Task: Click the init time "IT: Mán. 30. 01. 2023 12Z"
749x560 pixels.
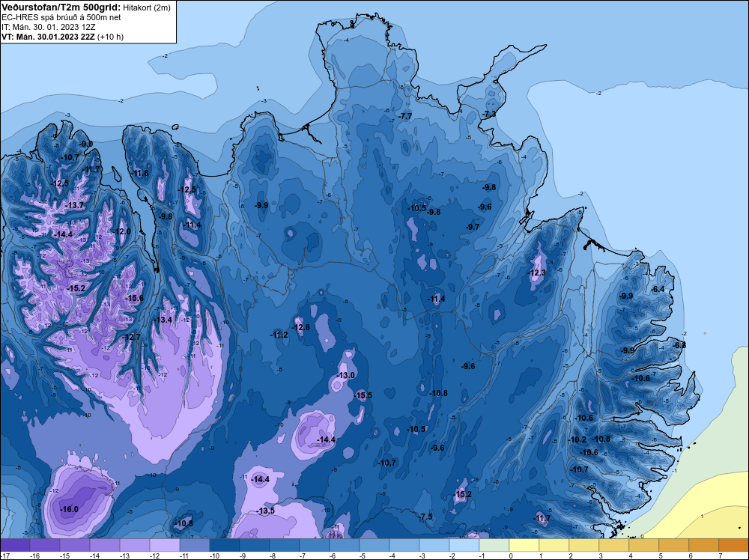Action: tap(48, 27)
